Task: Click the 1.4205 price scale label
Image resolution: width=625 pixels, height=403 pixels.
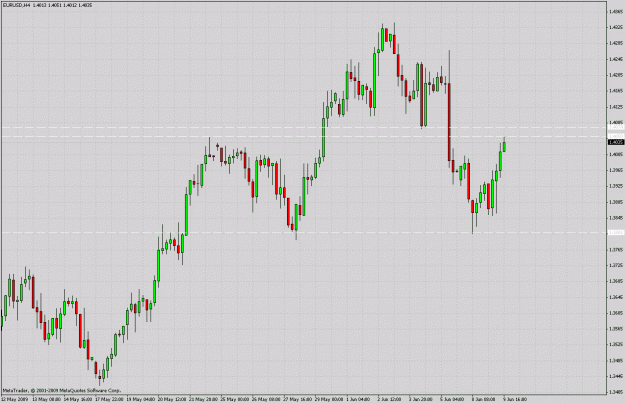Action: coord(616,75)
